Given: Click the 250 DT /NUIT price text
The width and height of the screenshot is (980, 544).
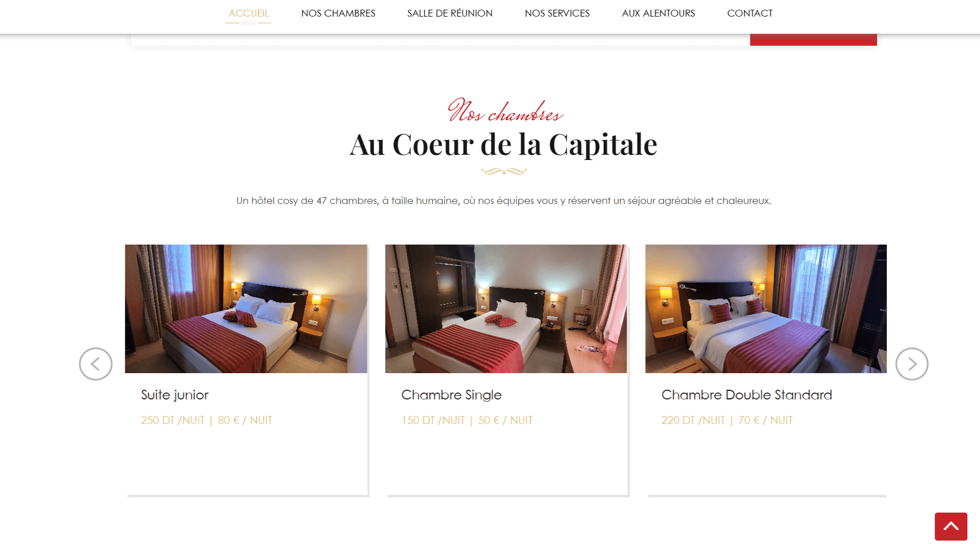Looking at the screenshot, I should coord(173,421).
